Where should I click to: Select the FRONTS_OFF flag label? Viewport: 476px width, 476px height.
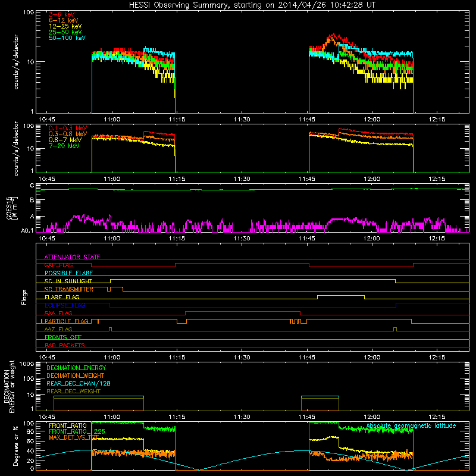pos(63,337)
